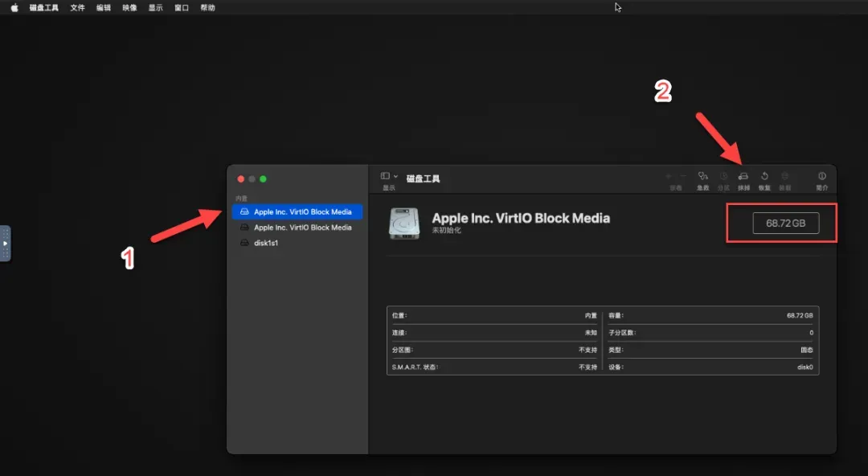Click the 设备 row value disk0
This screenshot has height=476, width=868.
(805, 367)
